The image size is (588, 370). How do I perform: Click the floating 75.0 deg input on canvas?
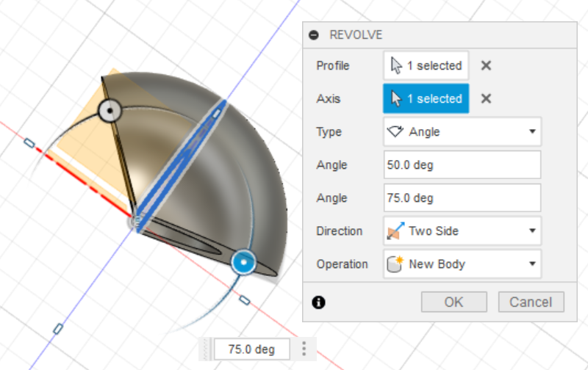[x=251, y=349]
